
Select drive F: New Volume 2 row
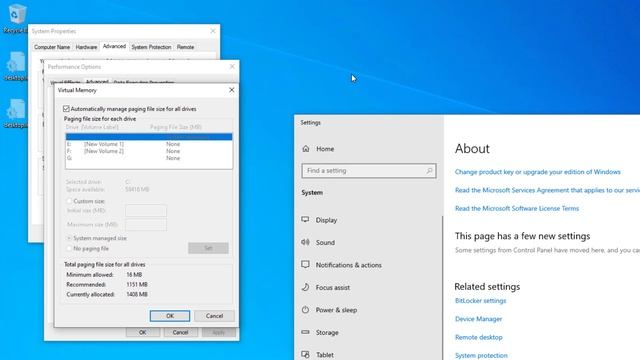(x=149, y=151)
